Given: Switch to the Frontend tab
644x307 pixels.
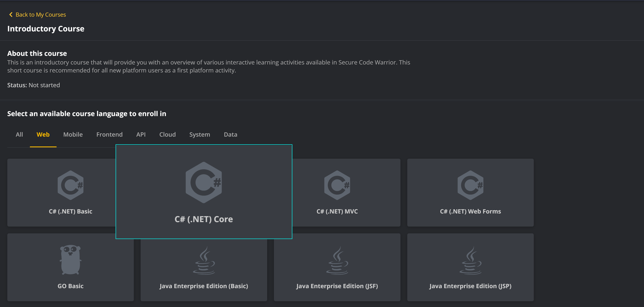Looking at the screenshot, I should [x=110, y=135].
